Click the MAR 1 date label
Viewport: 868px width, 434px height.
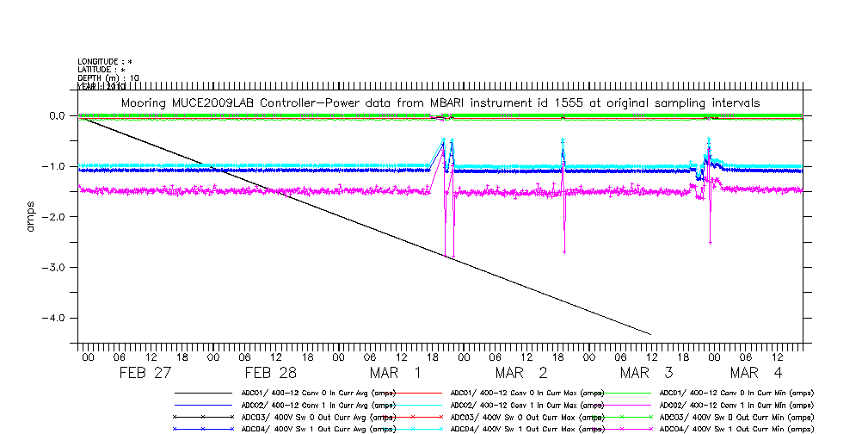pos(396,373)
